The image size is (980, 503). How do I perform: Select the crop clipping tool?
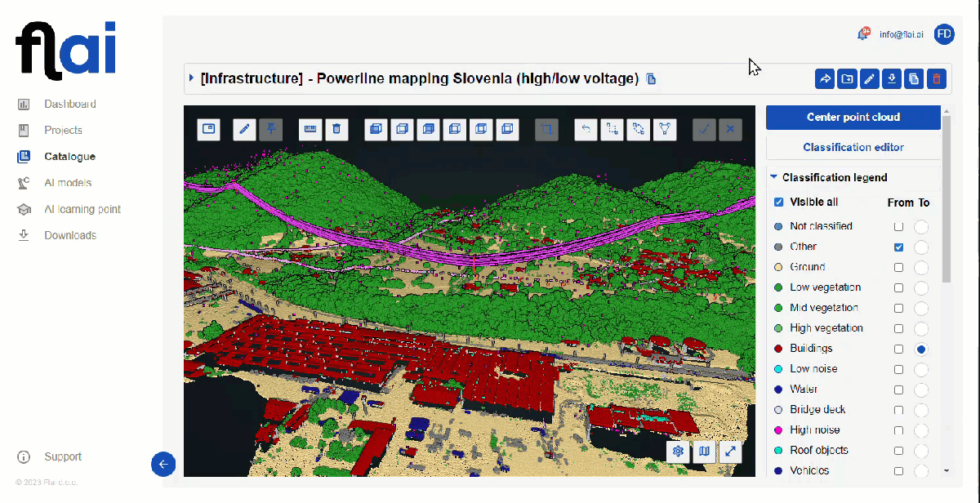pos(547,129)
